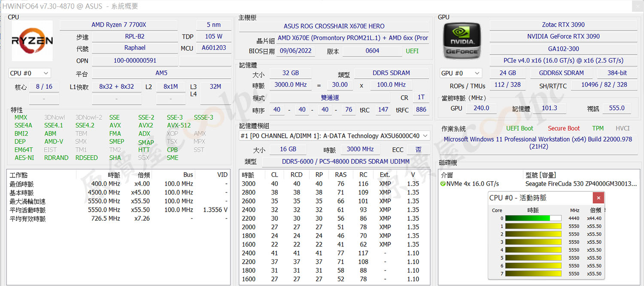
Task: Click the DDR5-6000 / PC5-48000 module type field
Action: (x=346, y=161)
